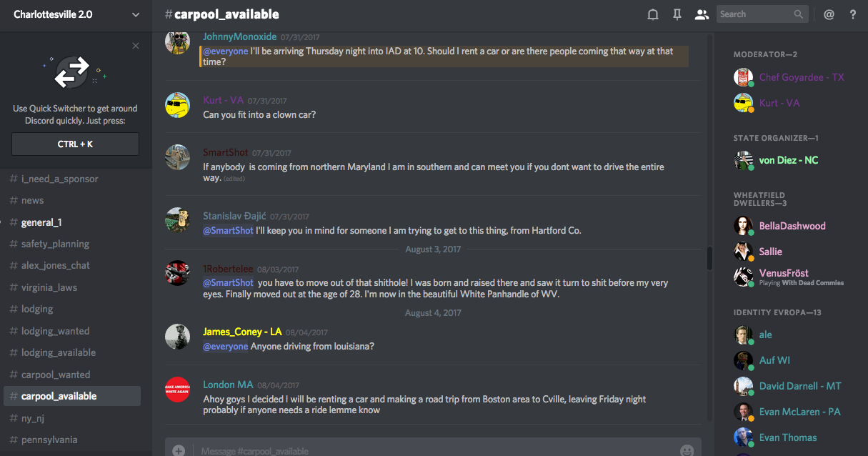This screenshot has width=868, height=456.
Task: Open the notification bell settings
Action: coord(652,14)
